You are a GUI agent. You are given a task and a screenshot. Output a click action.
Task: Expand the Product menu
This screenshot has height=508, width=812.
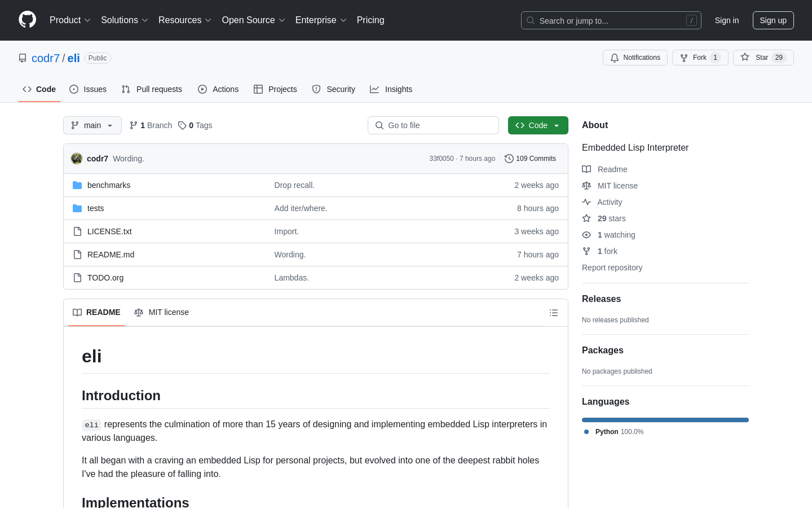click(70, 20)
